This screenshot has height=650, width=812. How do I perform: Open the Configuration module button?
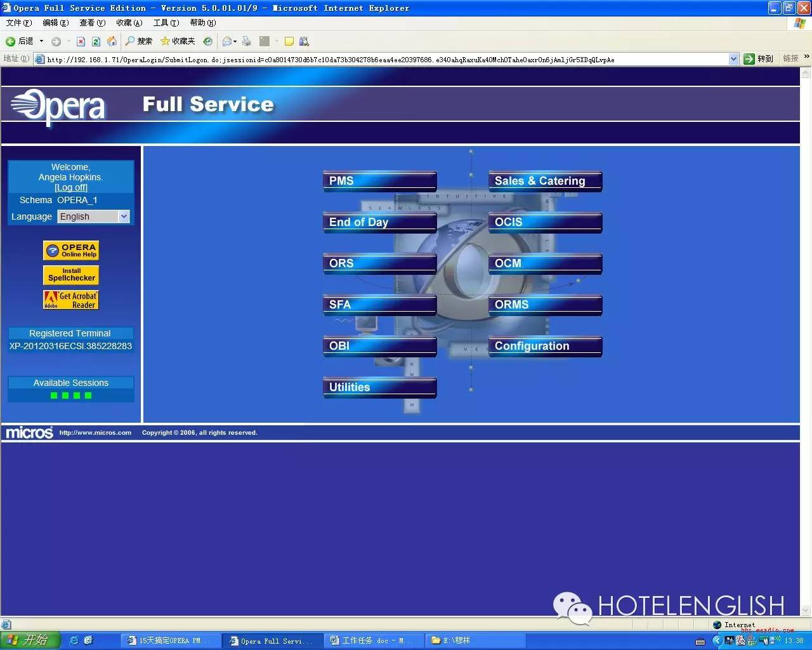coord(545,346)
